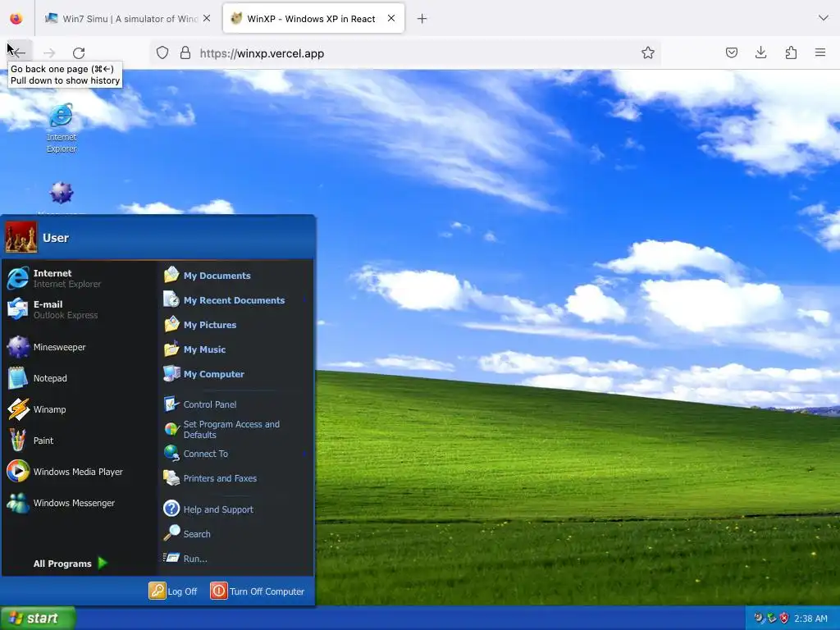Launch Minesweeper from Start menu
The image size is (840, 630).
80,347
